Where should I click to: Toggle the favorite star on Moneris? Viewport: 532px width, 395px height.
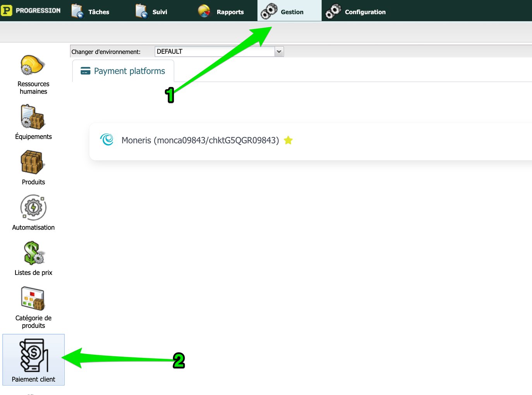(x=288, y=140)
